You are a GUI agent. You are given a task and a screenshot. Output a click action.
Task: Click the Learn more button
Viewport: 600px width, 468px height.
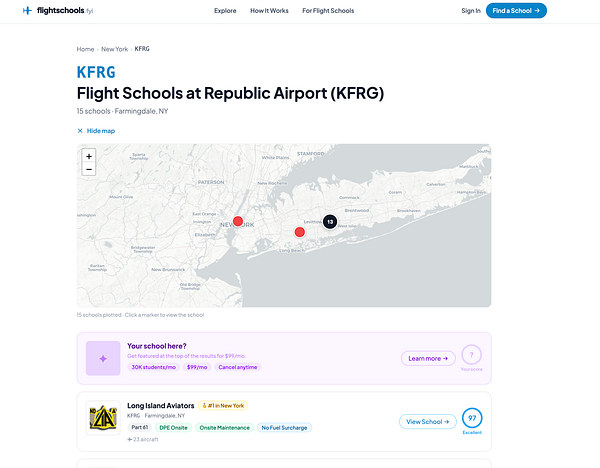click(x=428, y=359)
